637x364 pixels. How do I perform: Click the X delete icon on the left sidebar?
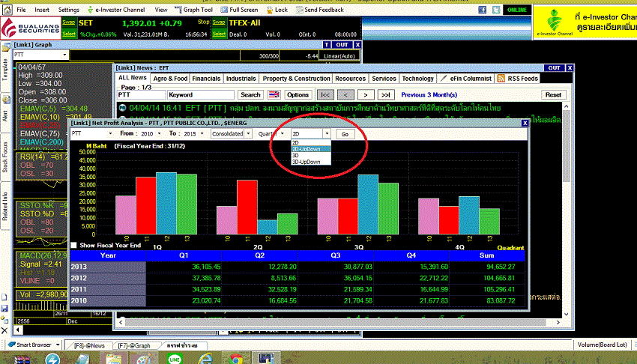[x=4, y=330]
